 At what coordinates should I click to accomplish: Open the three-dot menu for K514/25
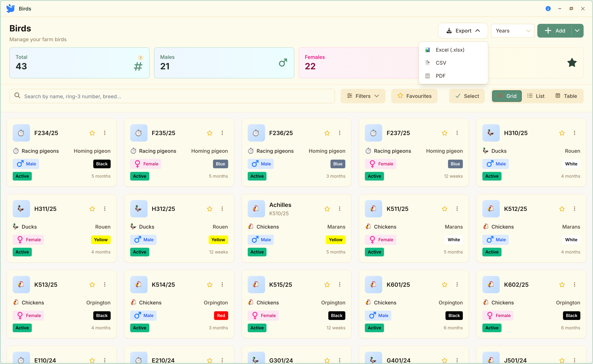click(x=222, y=285)
